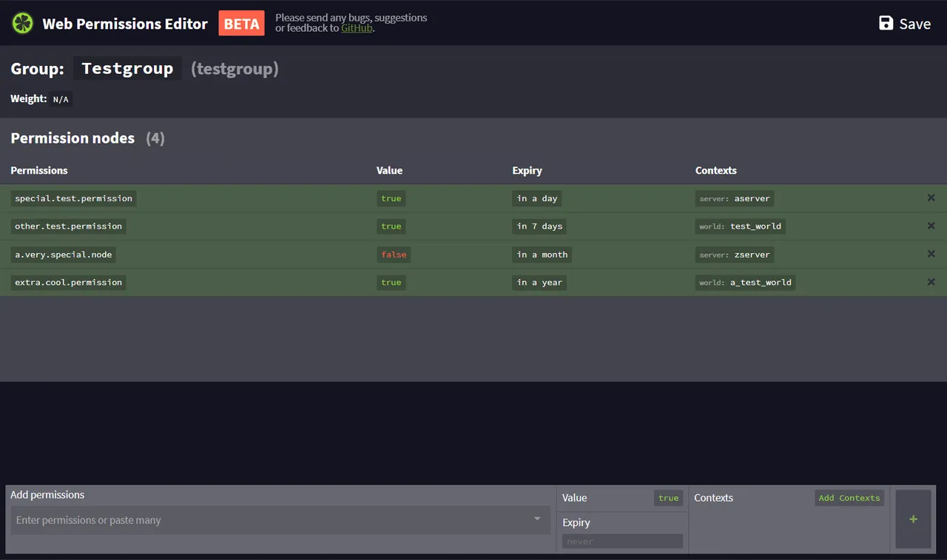Edit the 'in a day' expiry

point(537,198)
